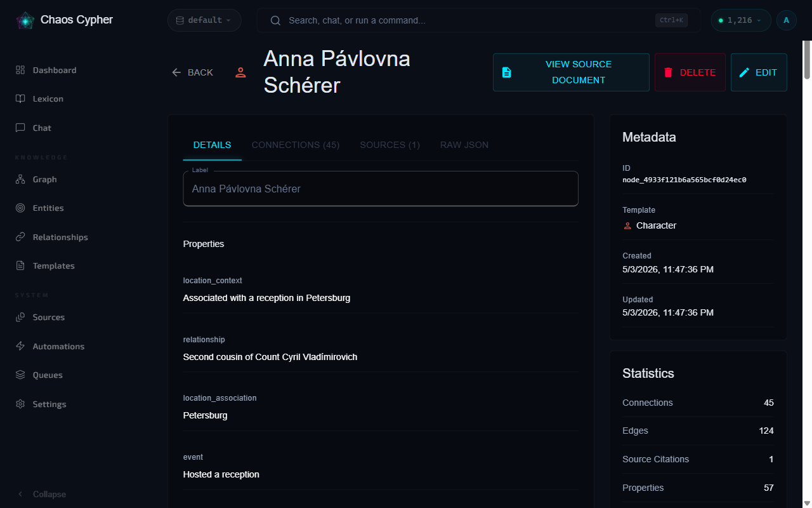Click the Edit button
The width and height of the screenshot is (812, 508).
click(759, 72)
